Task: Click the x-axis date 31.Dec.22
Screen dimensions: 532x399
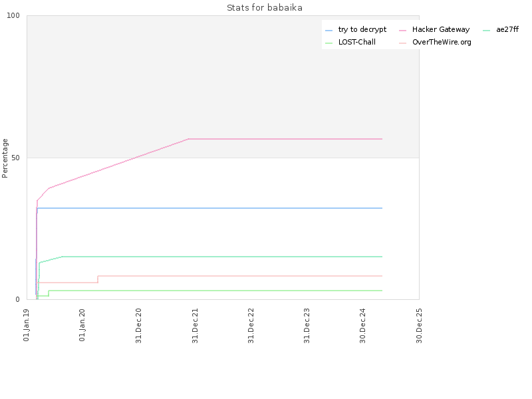Action: [x=251, y=326]
